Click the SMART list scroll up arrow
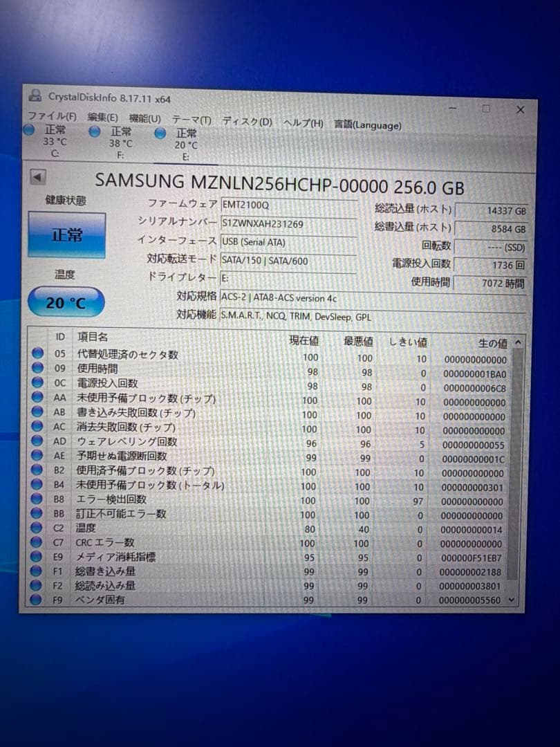 [518, 342]
